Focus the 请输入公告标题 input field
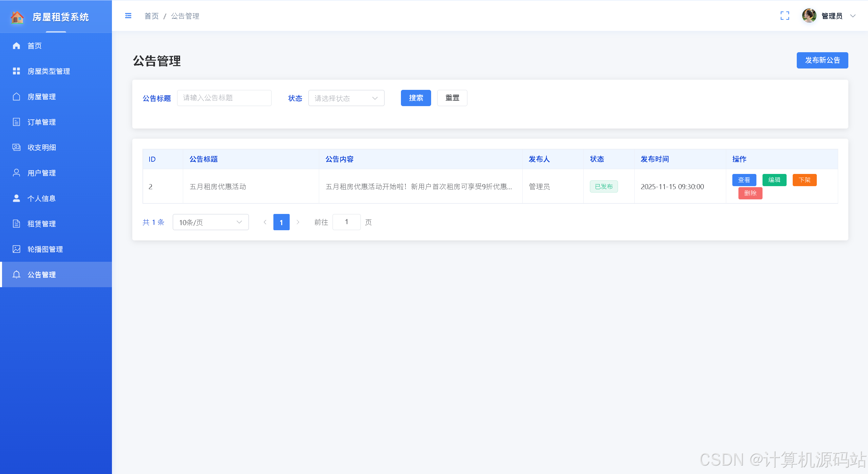The width and height of the screenshot is (868, 474). coord(224,98)
